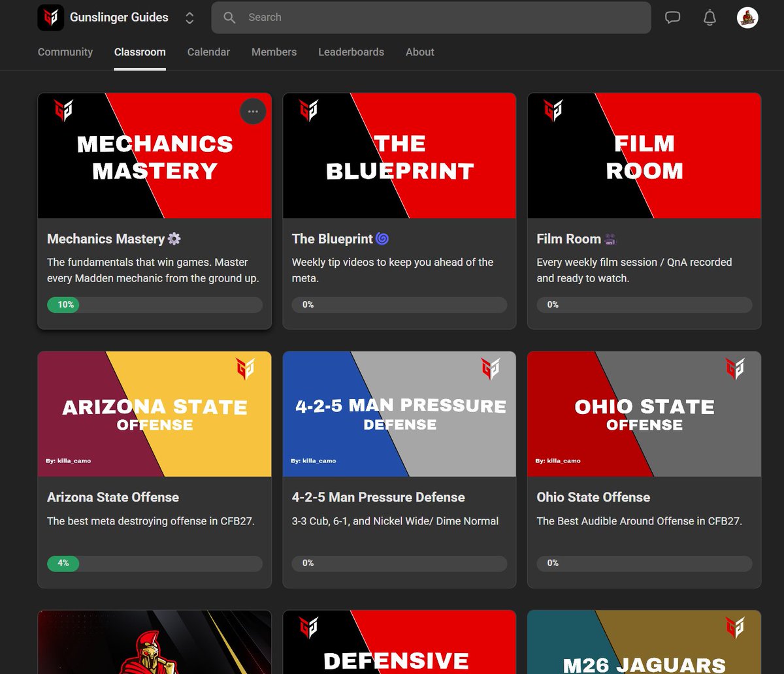This screenshot has width=784, height=674.
Task: Go to the Members tab
Action: click(274, 52)
